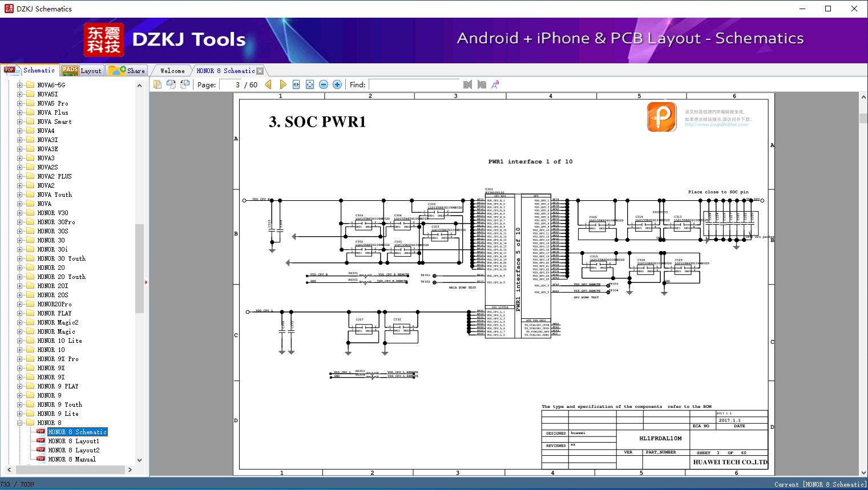Screen dimensions: 868x490
Task: Click the document view scroll up arrow
Action: click(863, 97)
